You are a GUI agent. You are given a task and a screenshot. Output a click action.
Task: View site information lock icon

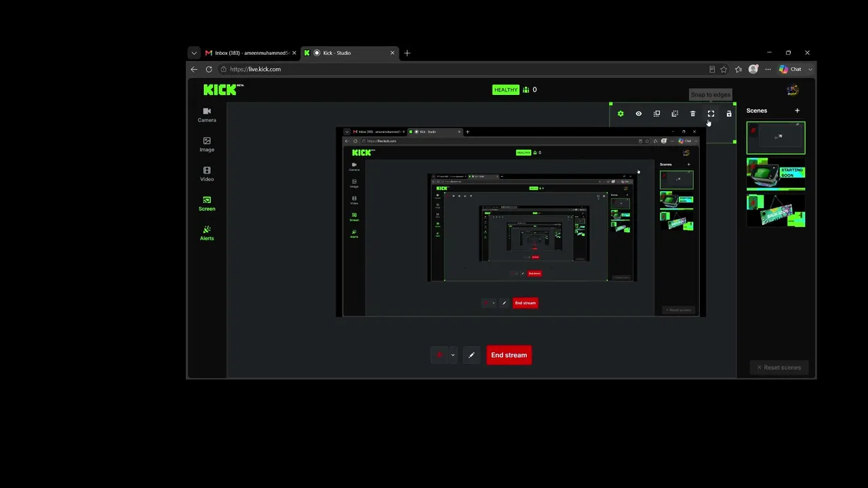pyautogui.click(x=224, y=69)
